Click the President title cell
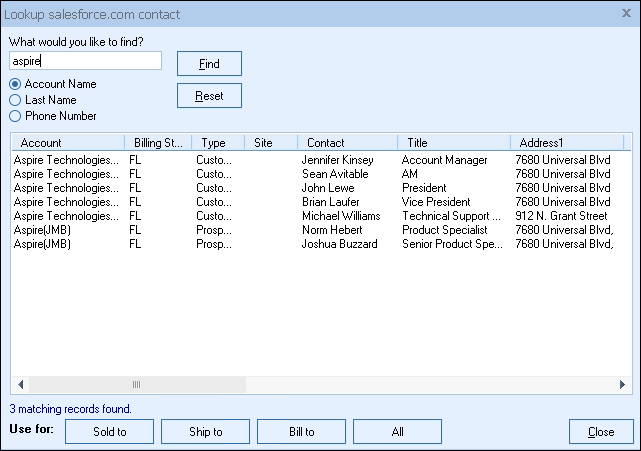 point(424,188)
